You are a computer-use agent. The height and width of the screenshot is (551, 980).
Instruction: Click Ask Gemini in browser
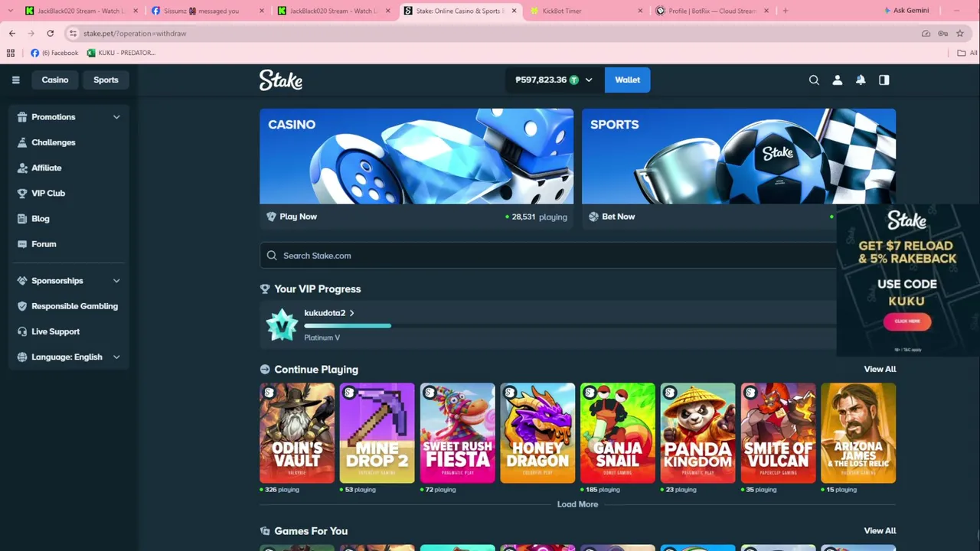point(907,11)
